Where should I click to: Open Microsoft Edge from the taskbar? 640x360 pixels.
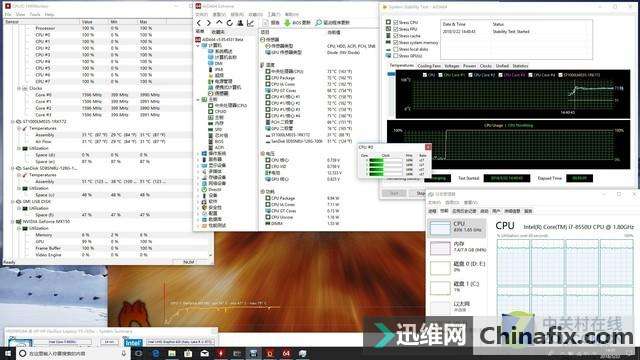coord(156,353)
